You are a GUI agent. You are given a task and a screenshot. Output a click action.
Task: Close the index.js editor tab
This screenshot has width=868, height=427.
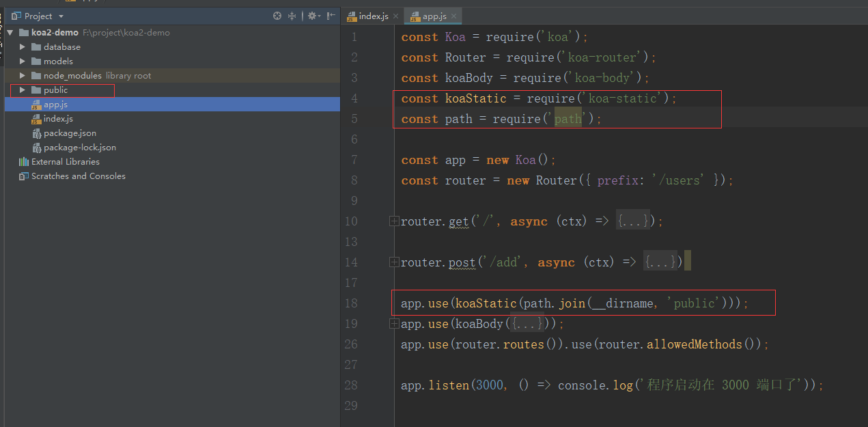click(395, 16)
